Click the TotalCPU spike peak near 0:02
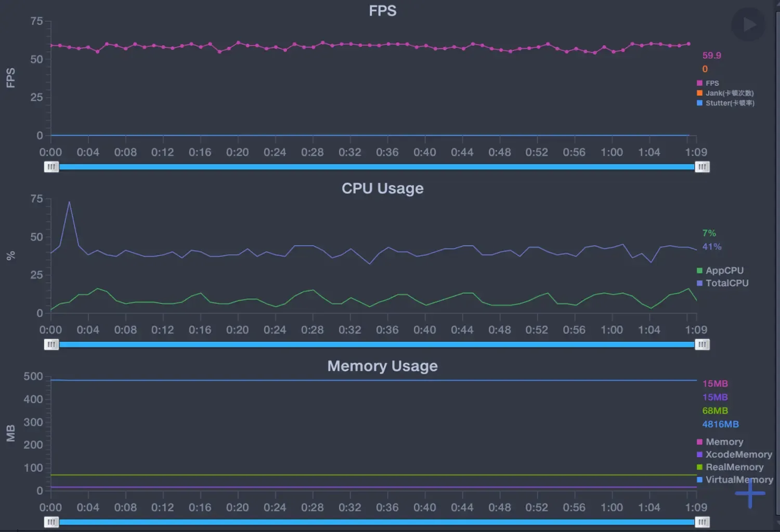Screen dimensions: 780x532 pyautogui.click(x=69, y=202)
